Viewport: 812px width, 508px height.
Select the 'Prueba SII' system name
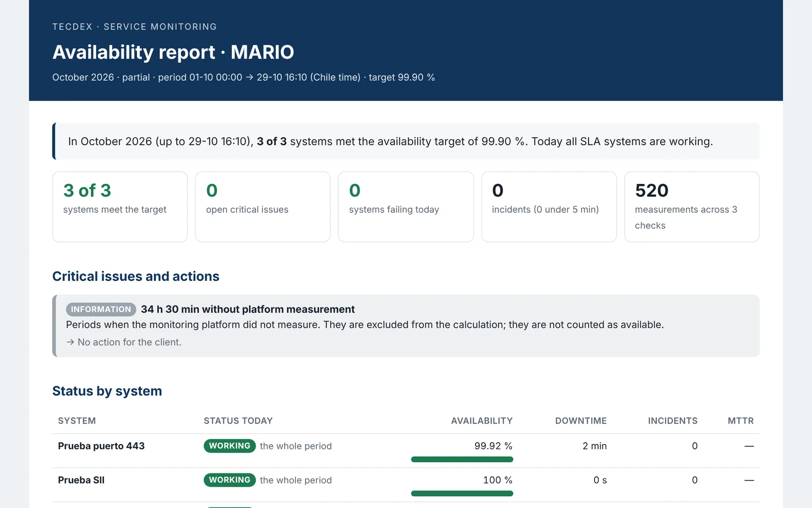tap(81, 480)
